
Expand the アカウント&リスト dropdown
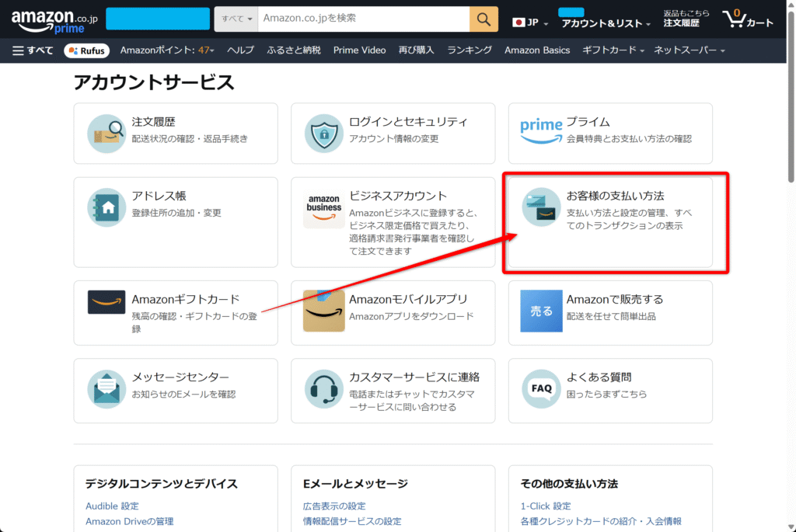(605, 23)
